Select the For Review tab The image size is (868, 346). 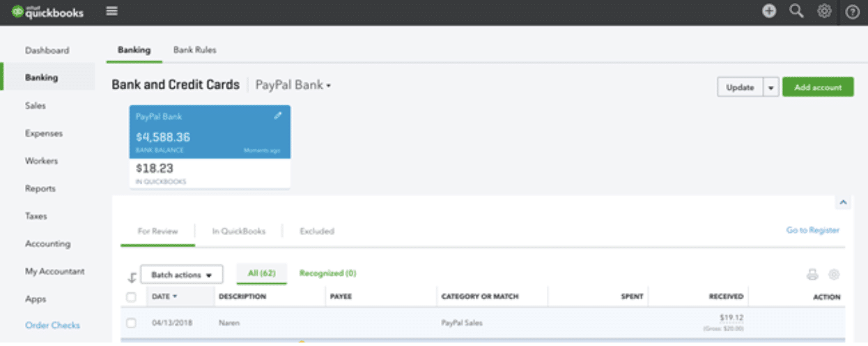pos(157,231)
